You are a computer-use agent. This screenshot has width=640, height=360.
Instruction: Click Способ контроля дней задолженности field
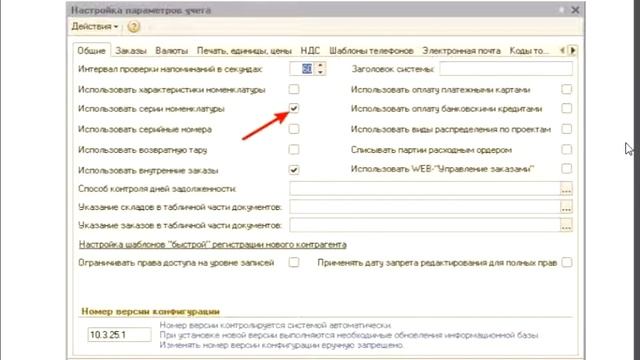click(424, 189)
